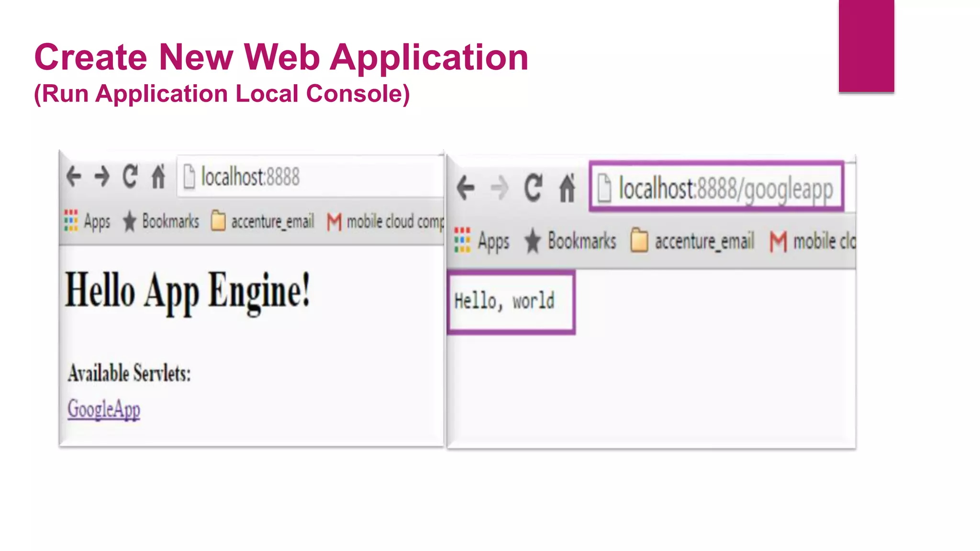980x551 pixels.
Task: Click the localhost:8888/googleapp address bar
Action: point(716,187)
